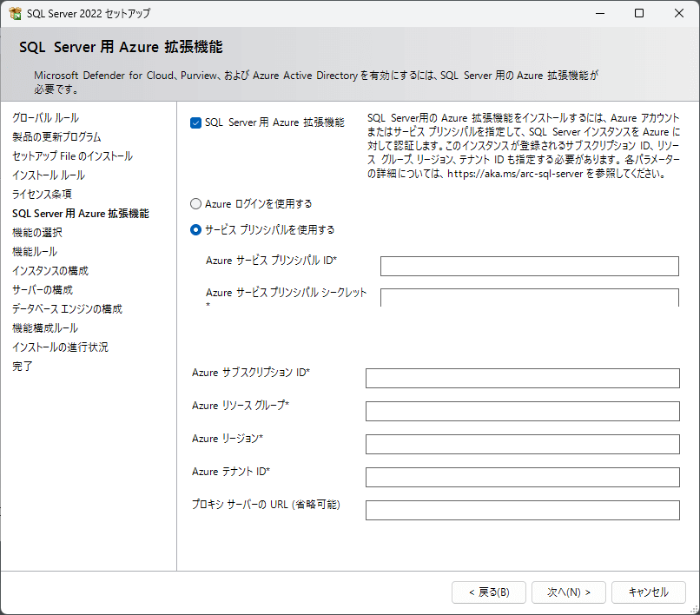Select インストール ルール step

coord(49,175)
